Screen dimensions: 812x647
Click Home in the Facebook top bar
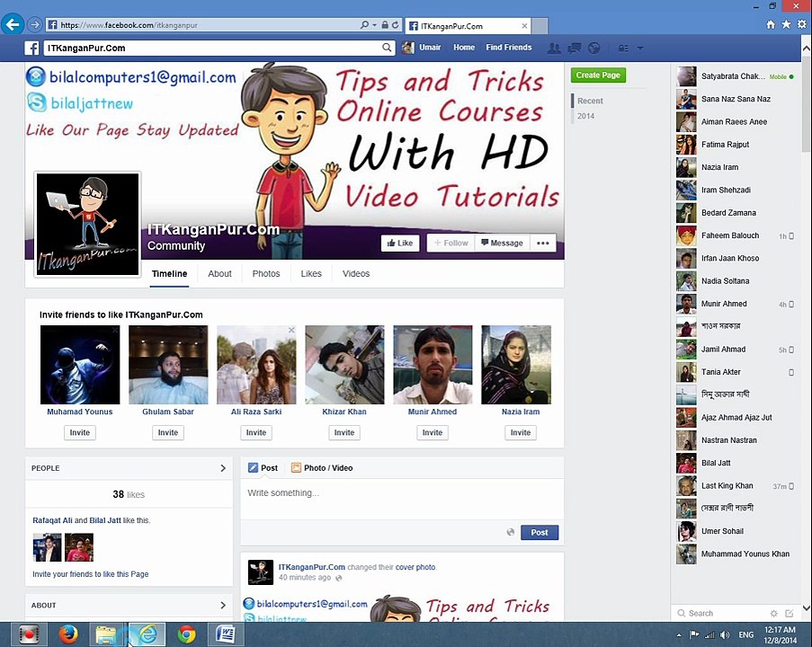(464, 47)
